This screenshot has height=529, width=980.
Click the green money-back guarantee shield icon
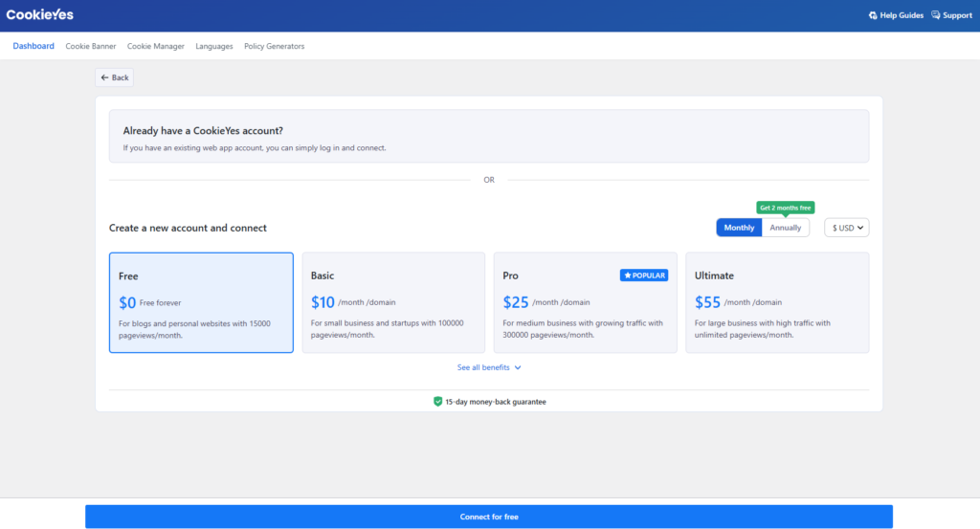point(437,402)
